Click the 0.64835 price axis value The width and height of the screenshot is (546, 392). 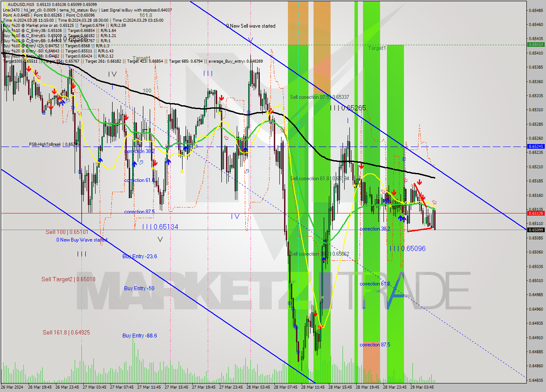pyautogui.click(x=536, y=380)
